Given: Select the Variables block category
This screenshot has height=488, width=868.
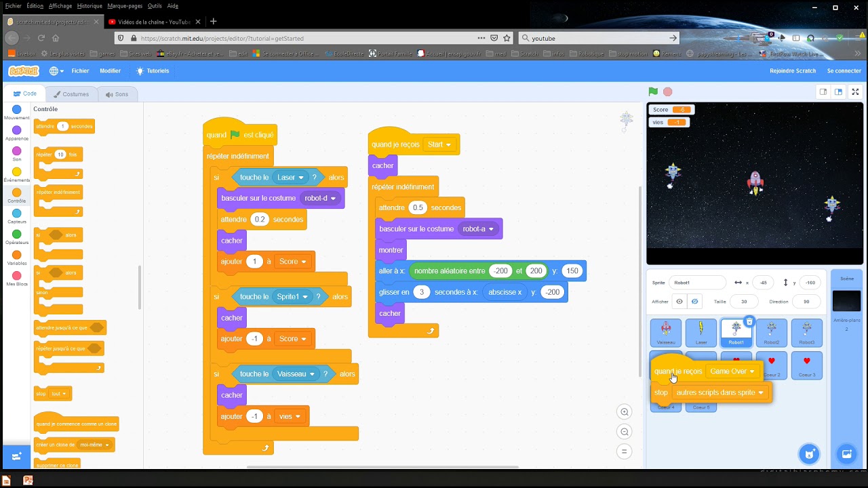Looking at the screenshot, I should [x=17, y=258].
